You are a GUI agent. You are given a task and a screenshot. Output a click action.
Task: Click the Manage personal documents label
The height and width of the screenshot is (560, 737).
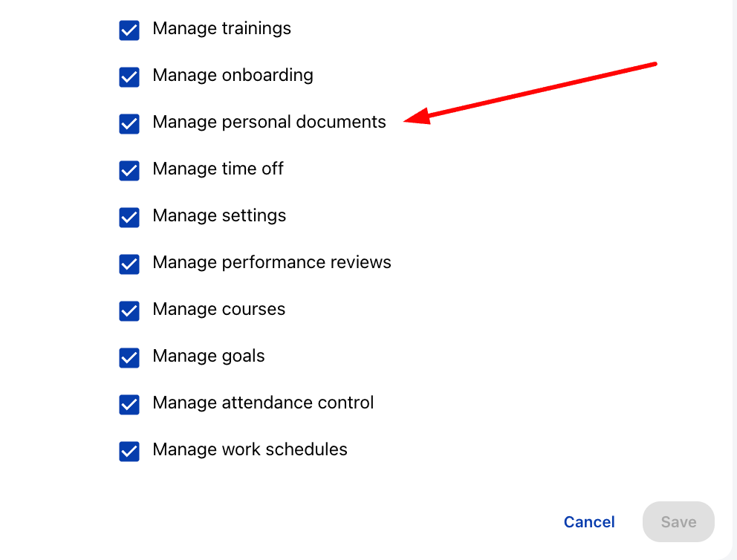[269, 122]
